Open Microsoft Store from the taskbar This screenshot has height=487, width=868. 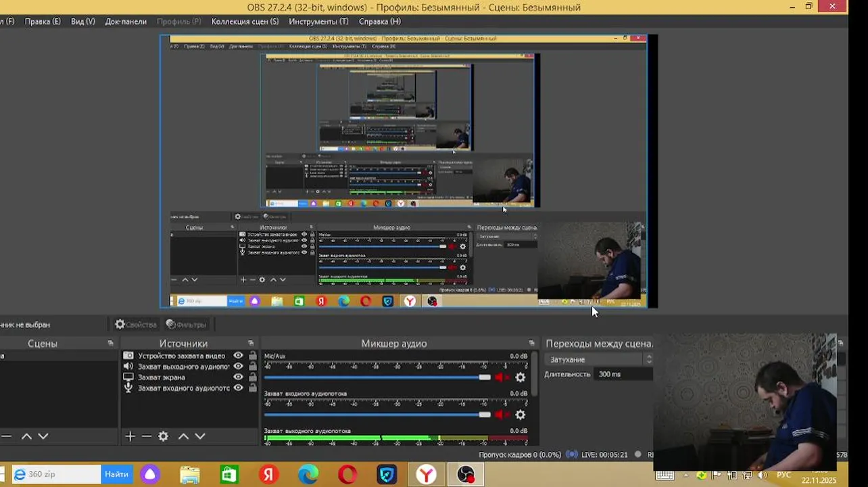[x=229, y=475]
